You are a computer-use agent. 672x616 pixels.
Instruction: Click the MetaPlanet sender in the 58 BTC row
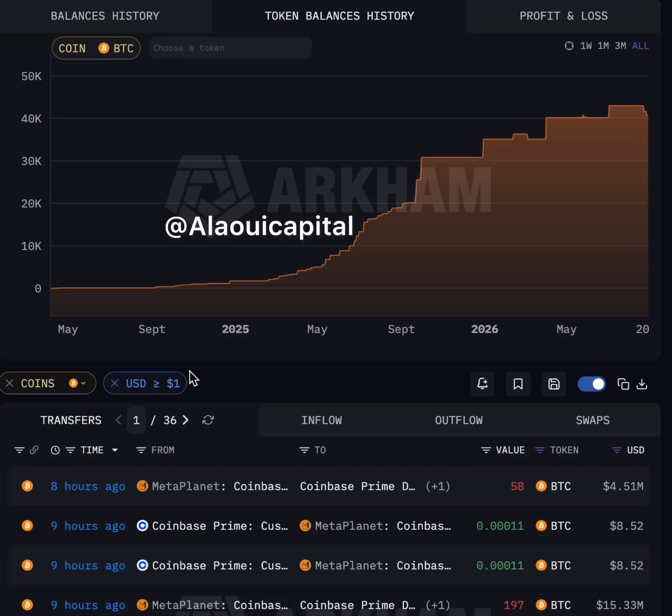pyautogui.click(x=212, y=486)
